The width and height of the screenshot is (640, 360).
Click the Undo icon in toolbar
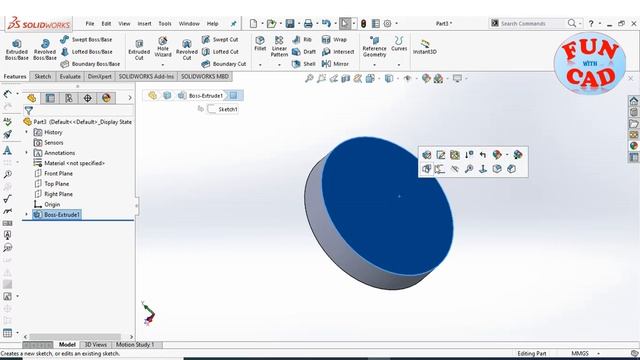point(326,24)
